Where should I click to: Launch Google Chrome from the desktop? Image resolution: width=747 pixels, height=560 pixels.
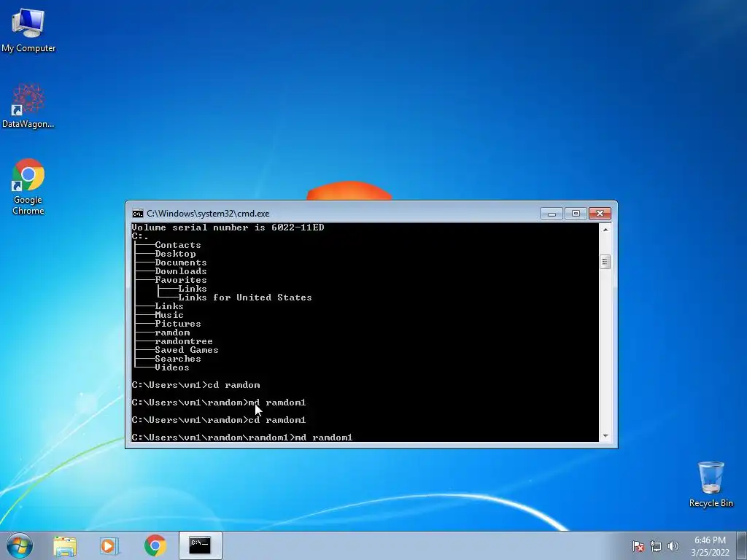[x=28, y=187]
